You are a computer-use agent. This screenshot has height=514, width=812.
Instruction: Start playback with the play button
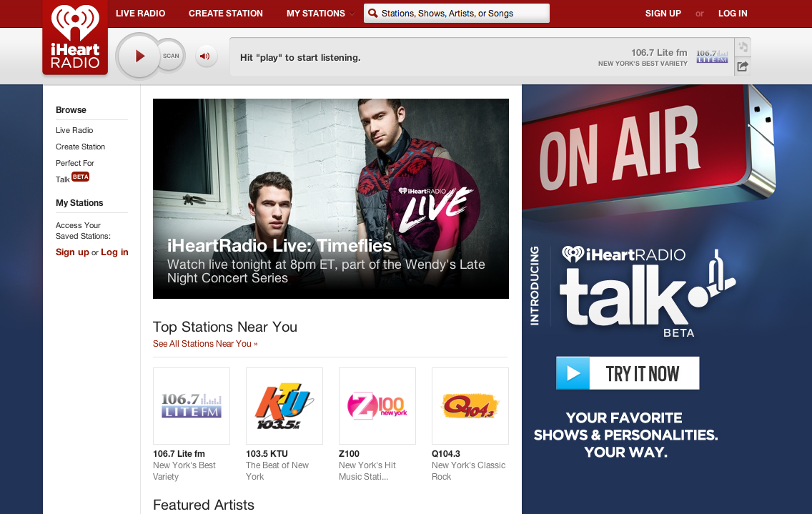tap(139, 56)
